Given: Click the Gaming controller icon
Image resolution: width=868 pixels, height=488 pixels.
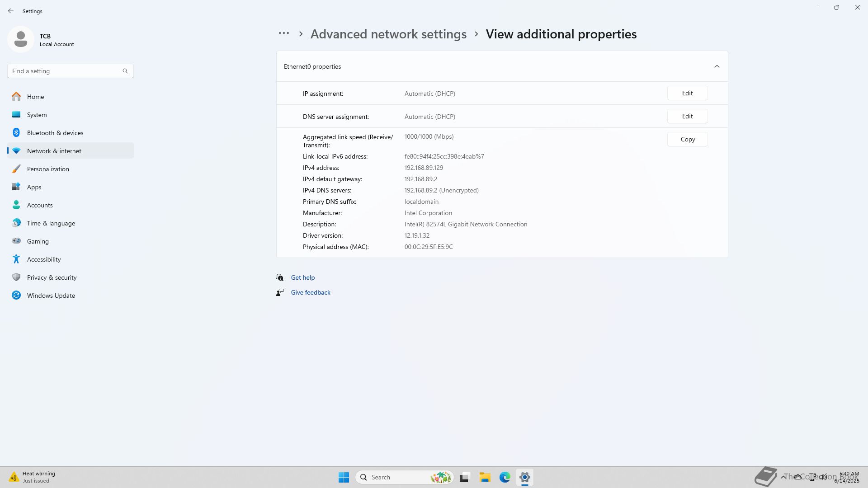Looking at the screenshot, I should pos(16,241).
